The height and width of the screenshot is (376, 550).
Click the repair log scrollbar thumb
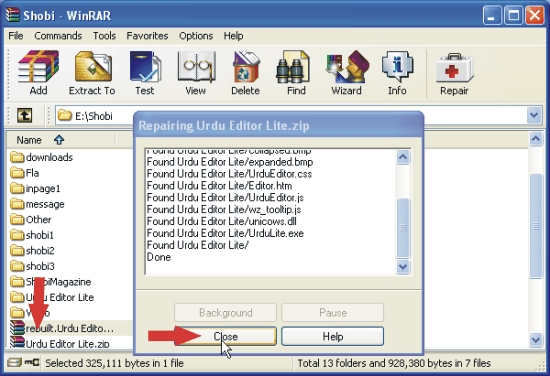[x=403, y=228]
